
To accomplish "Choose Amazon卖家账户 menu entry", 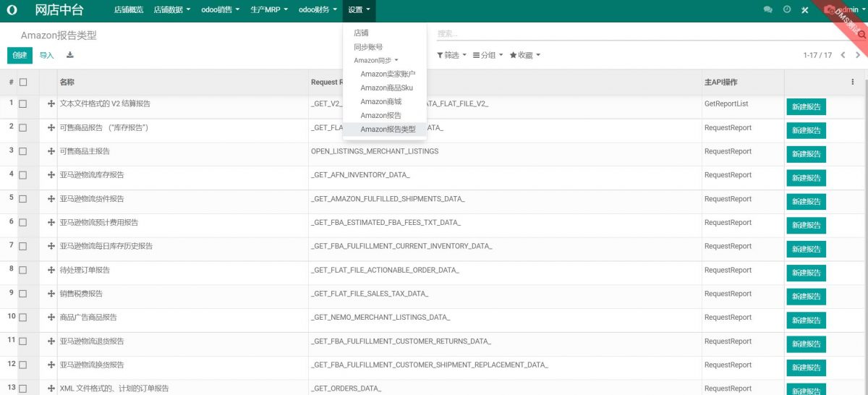I will [388, 74].
